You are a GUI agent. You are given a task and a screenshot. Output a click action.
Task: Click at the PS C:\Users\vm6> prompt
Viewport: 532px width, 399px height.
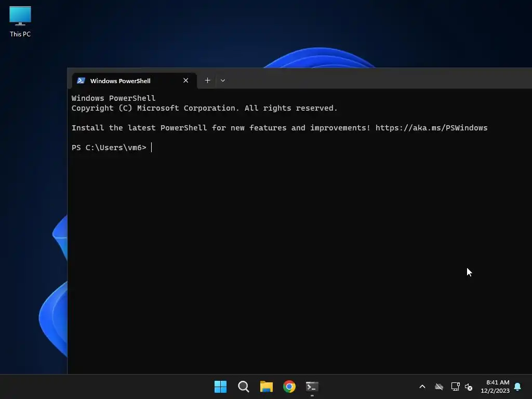click(x=109, y=148)
